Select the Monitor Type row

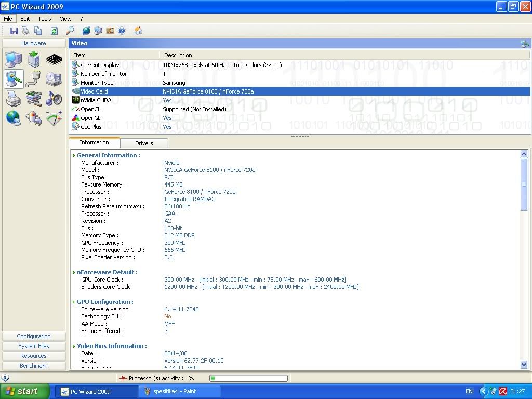tap(300, 83)
